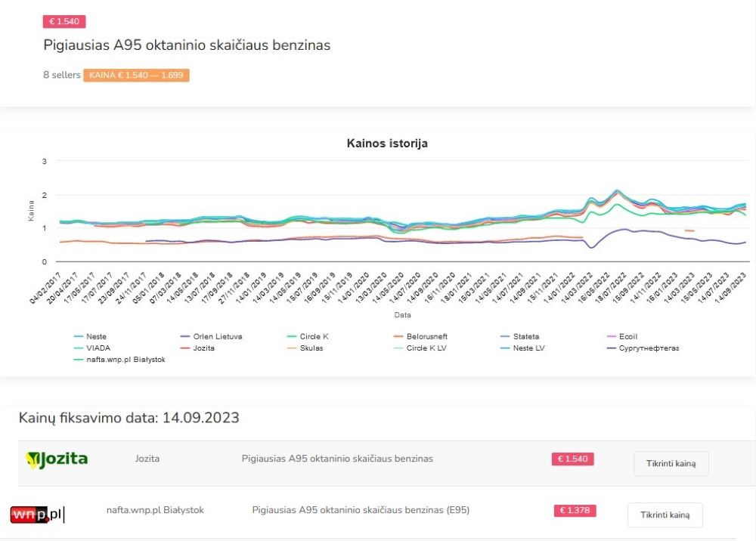The height and width of the screenshot is (541, 756).
Task: Click nafta.wnp.pl Białystok seller name in list
Action: (x=155, y=510)
